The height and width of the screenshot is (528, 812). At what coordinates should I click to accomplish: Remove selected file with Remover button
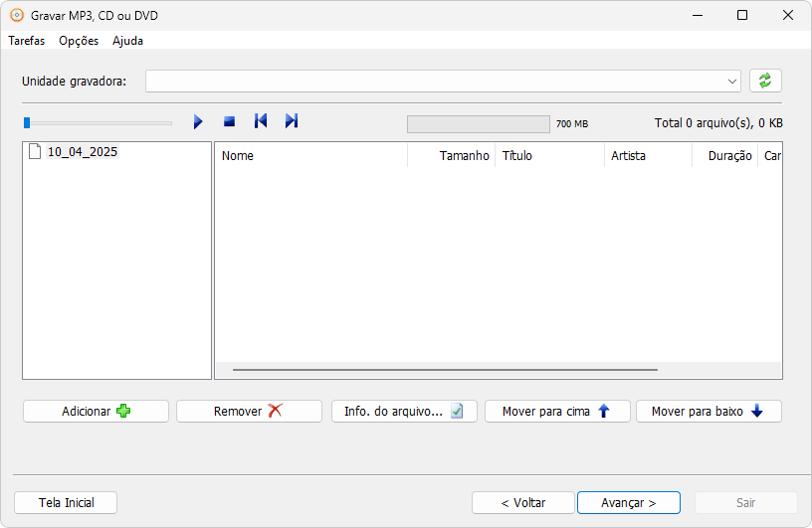point(249,411)
